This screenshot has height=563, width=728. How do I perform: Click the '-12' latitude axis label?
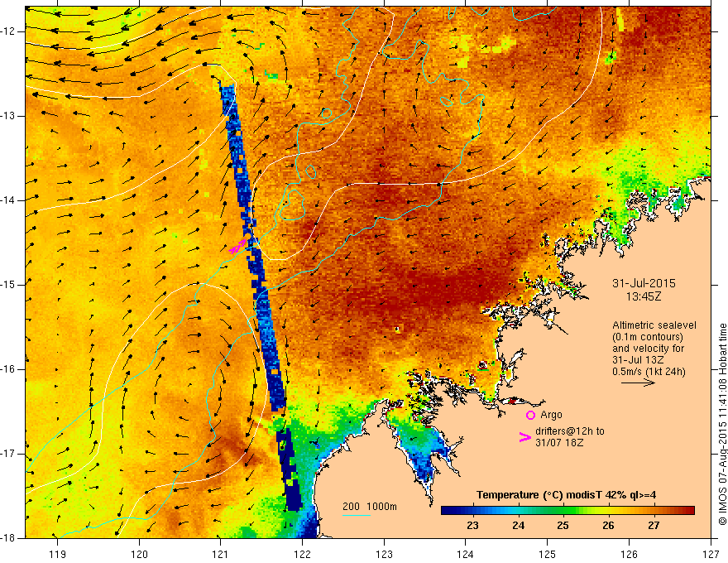pyautogui.click(x=9, y=31)
